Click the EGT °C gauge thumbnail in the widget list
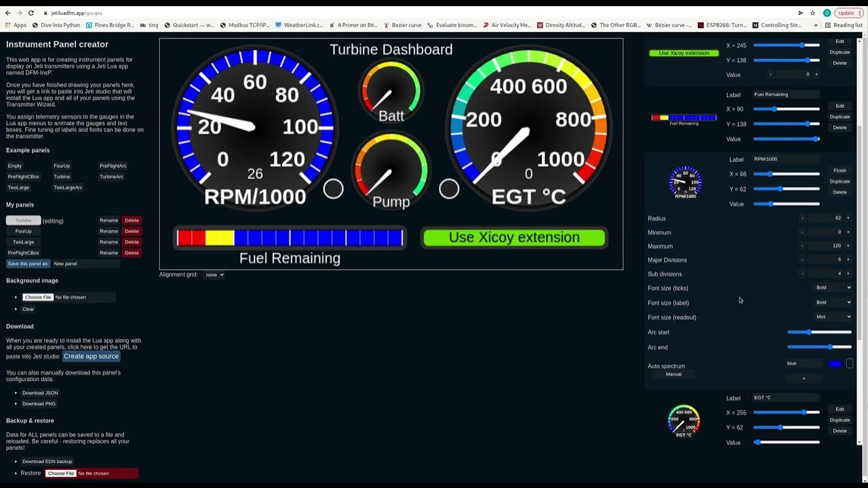This screenshot has height=488, width=868. point(684,421)
